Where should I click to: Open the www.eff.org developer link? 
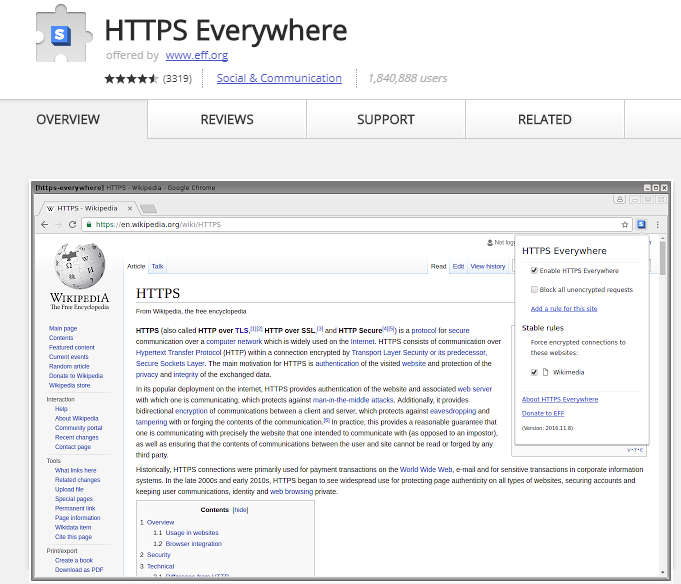coord(197,55)
